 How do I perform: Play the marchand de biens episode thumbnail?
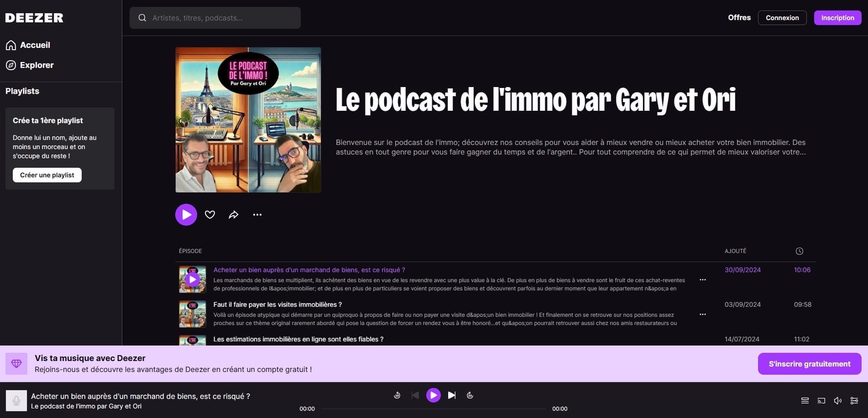pos(193,279)
